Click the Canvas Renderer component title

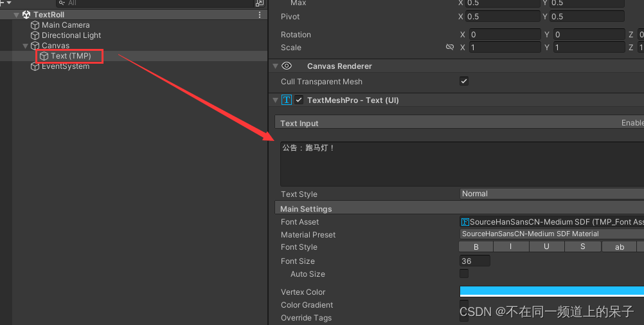[x=339, y=66]
